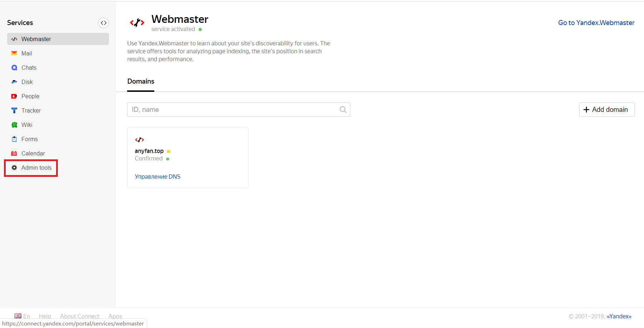Click the crown icon beside anyfan.top
The image size is (644, 328).
point(169,151)
